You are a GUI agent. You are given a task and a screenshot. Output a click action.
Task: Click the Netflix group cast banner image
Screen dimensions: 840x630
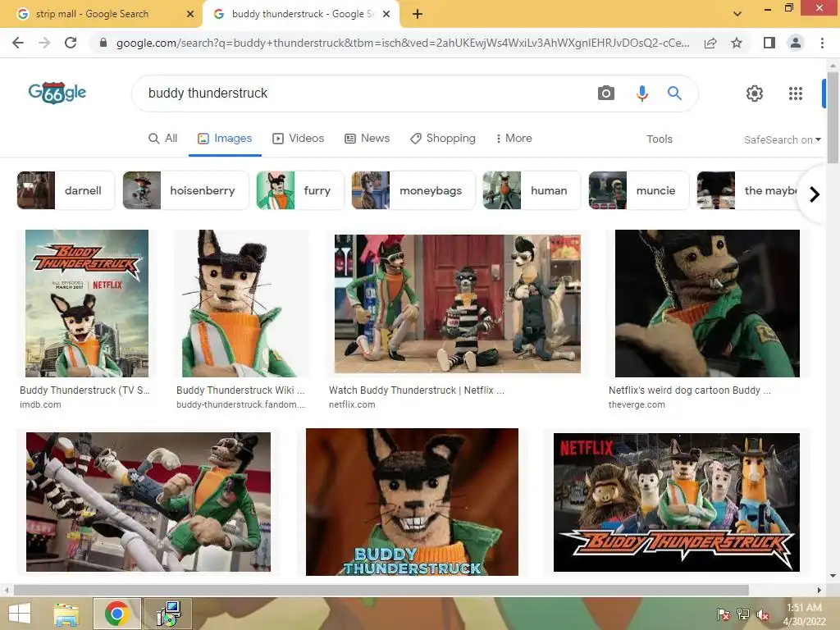click(677, 502)
